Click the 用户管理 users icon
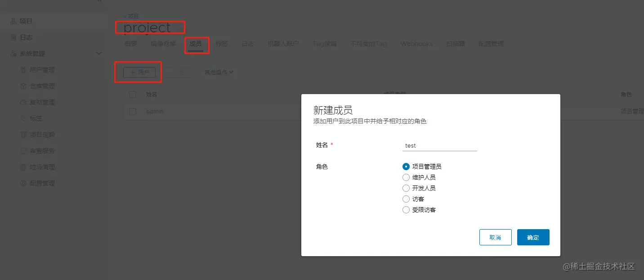The height and width of the screenshot is (280, 644). (24, 70)
